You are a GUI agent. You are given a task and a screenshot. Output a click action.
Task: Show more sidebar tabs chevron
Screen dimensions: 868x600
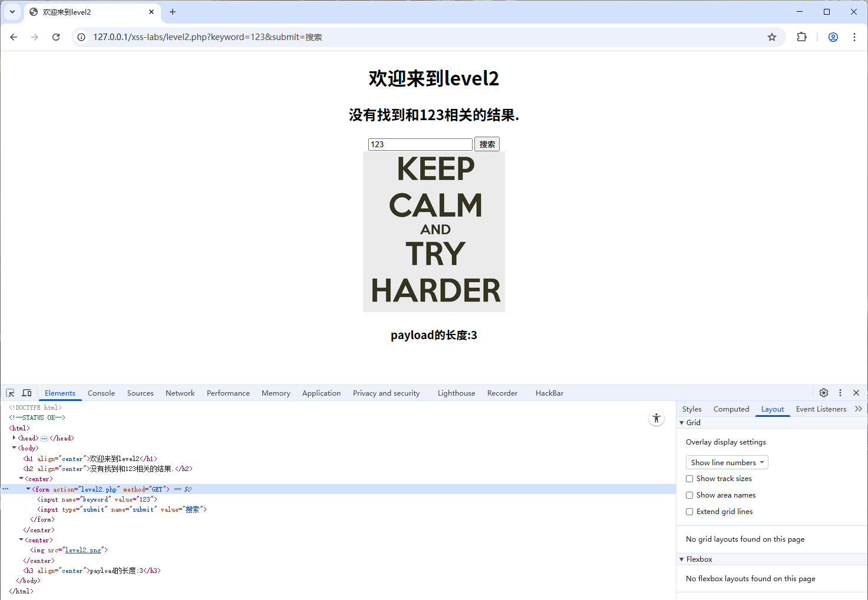(x=859, y=409)
